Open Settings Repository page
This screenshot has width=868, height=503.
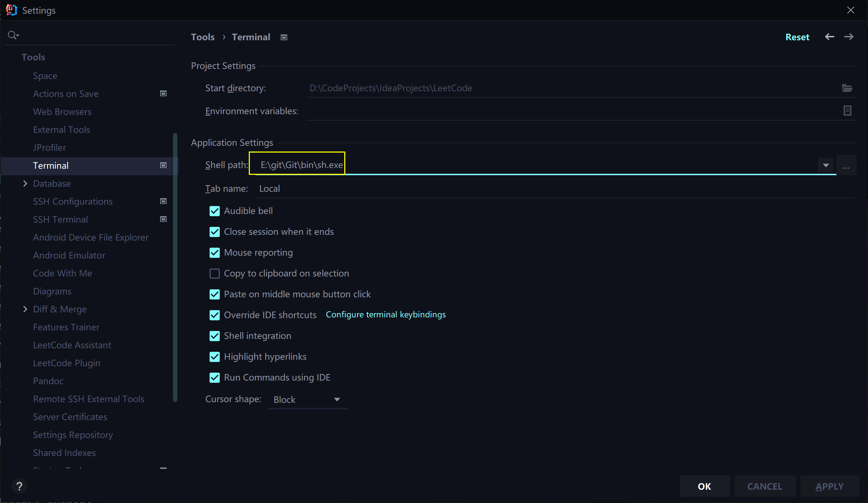(x=73, y=435)
